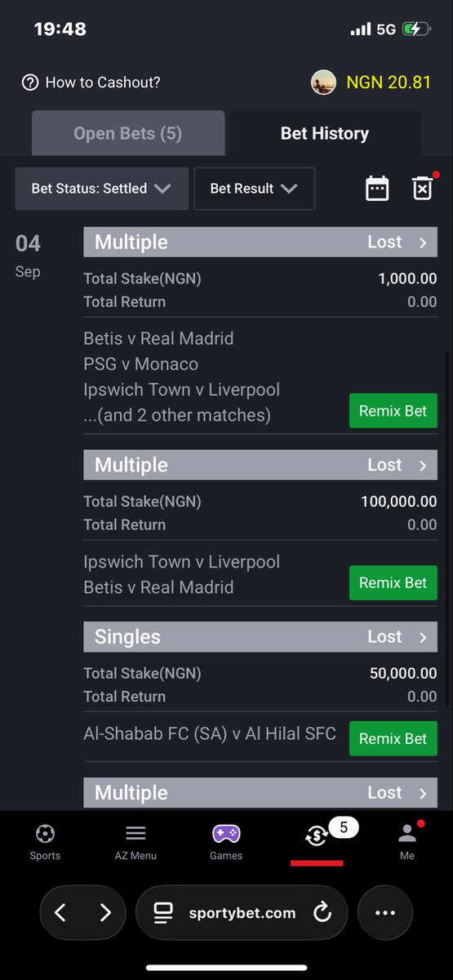The image size is (453, 980).
Task: Expand the Bet Status: Settled dropdown
Action: 102,189
